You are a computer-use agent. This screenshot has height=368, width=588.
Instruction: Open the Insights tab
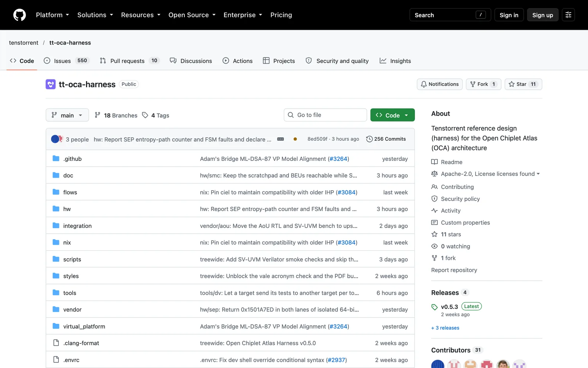(x=395, y=61)
